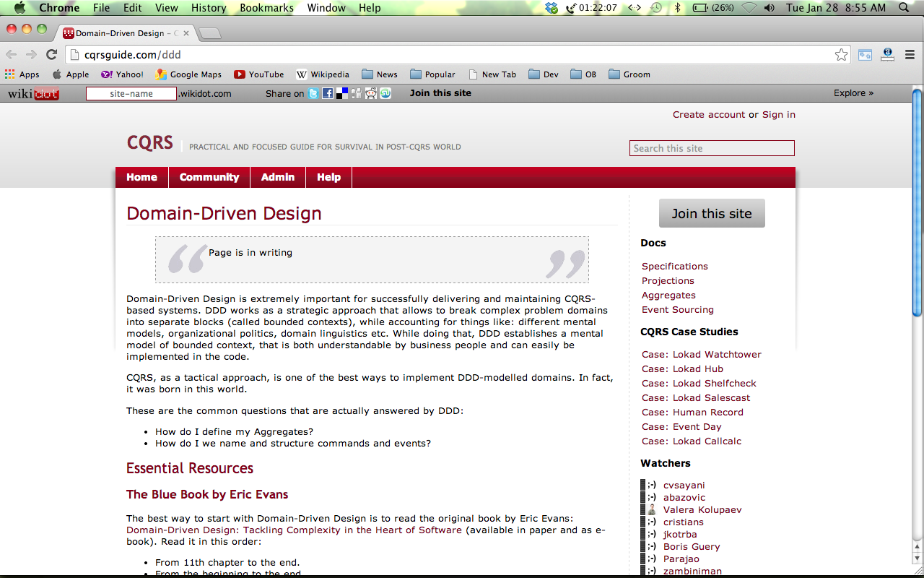Open the Event Sourcing docs link
This screenshot has width=924, height=578.
coord(677,309)
